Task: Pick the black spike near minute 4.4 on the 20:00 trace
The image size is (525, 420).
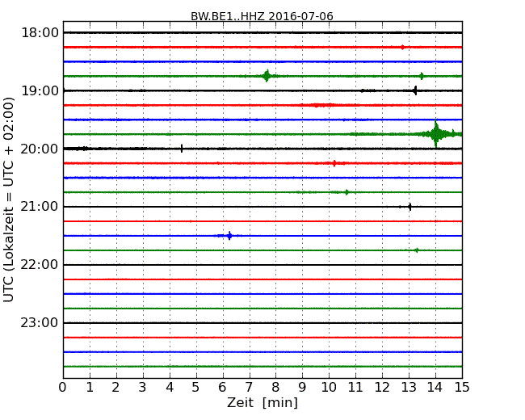Action: click(182, 149)
